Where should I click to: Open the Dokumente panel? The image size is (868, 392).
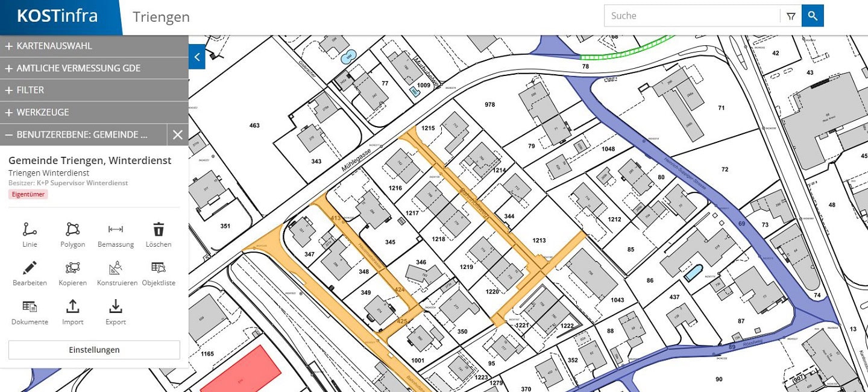coord(30,307)
